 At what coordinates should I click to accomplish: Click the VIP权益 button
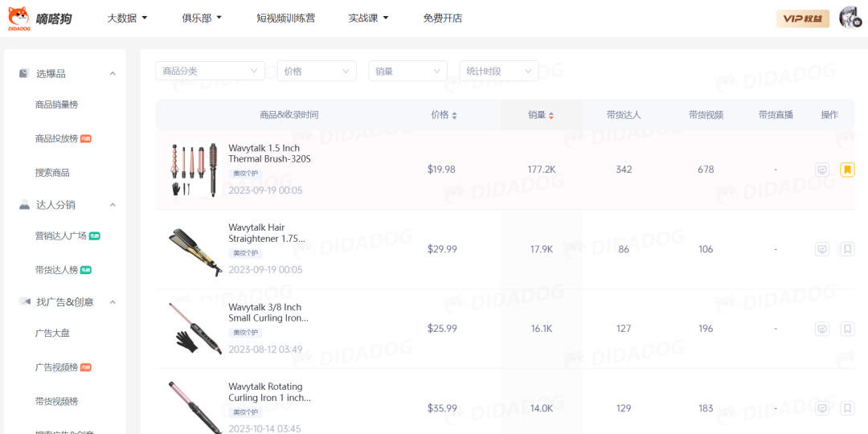[x=802, y=18]
